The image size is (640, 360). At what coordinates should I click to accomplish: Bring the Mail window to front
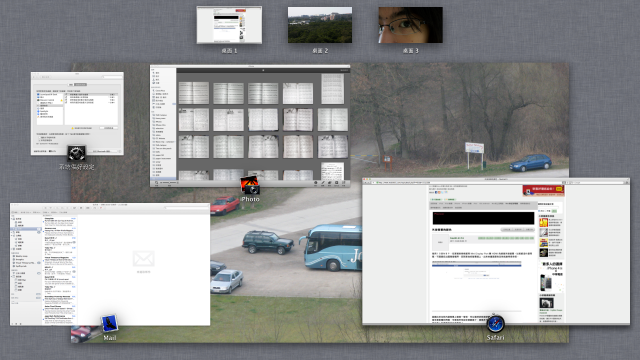[110, 264]
